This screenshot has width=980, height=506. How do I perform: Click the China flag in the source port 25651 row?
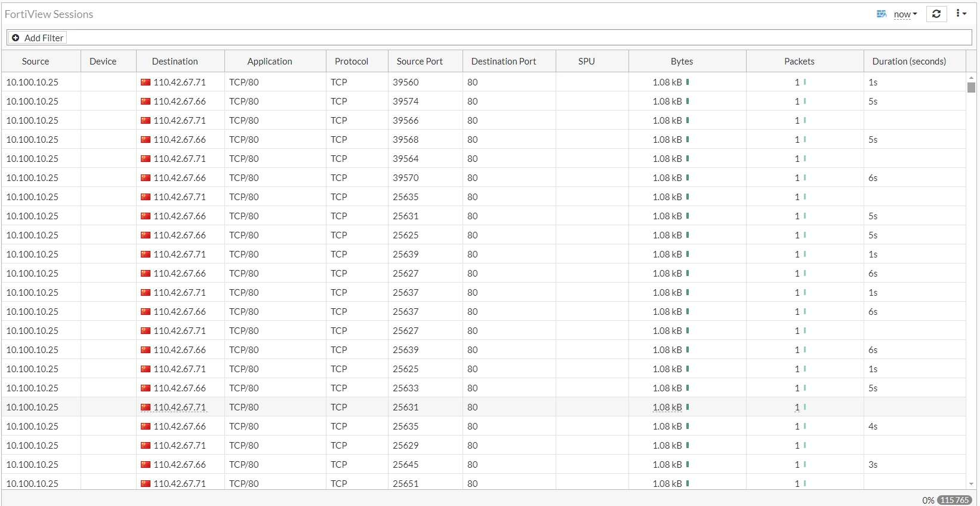tap(146, 484)
